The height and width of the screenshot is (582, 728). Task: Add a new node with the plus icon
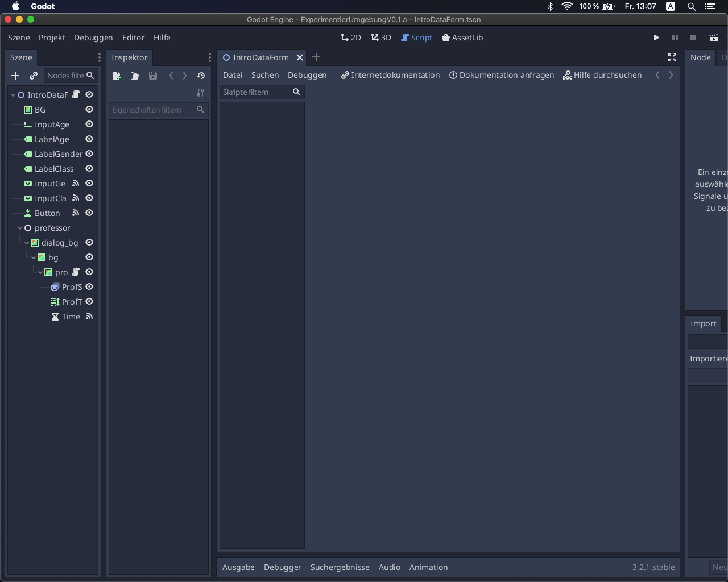point(15,75)
